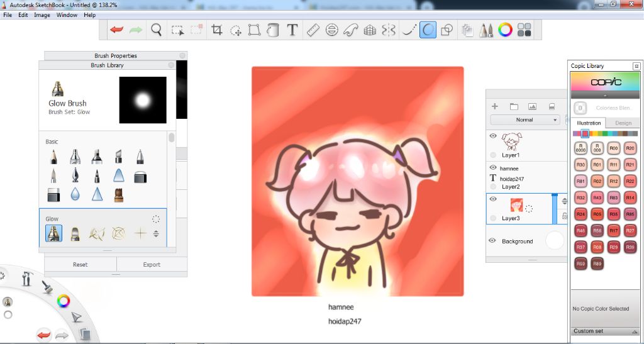Click the Background layer color circle
Image resolution: width=644 pixels, height=344 pixels.
pos(555,241)
